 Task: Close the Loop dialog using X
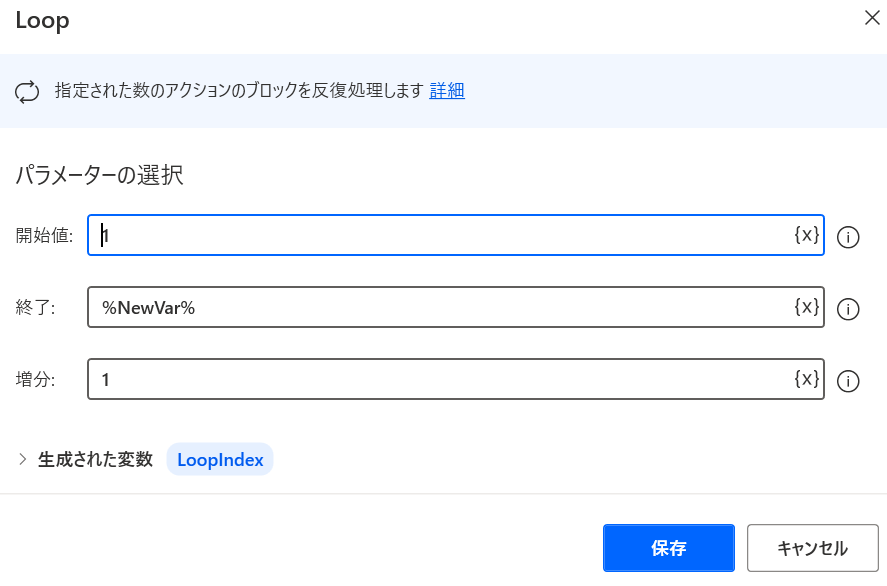[873, 18]
